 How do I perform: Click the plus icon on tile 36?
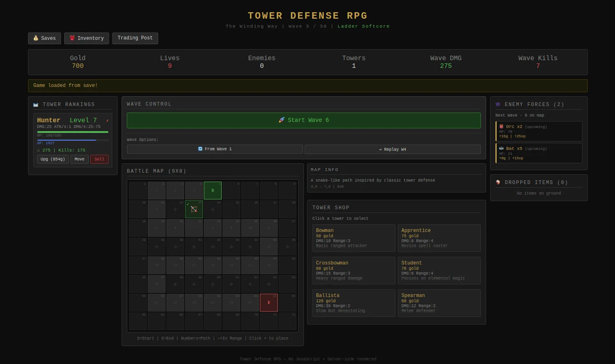coord(288,247)
